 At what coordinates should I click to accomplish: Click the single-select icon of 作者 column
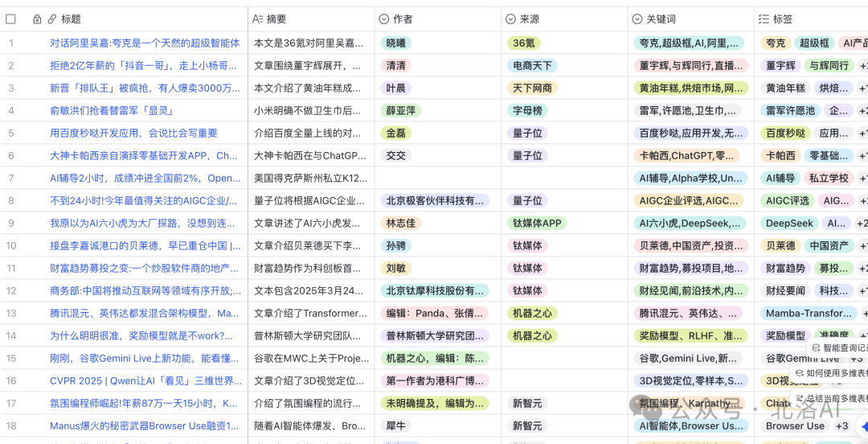coord(383,19)
